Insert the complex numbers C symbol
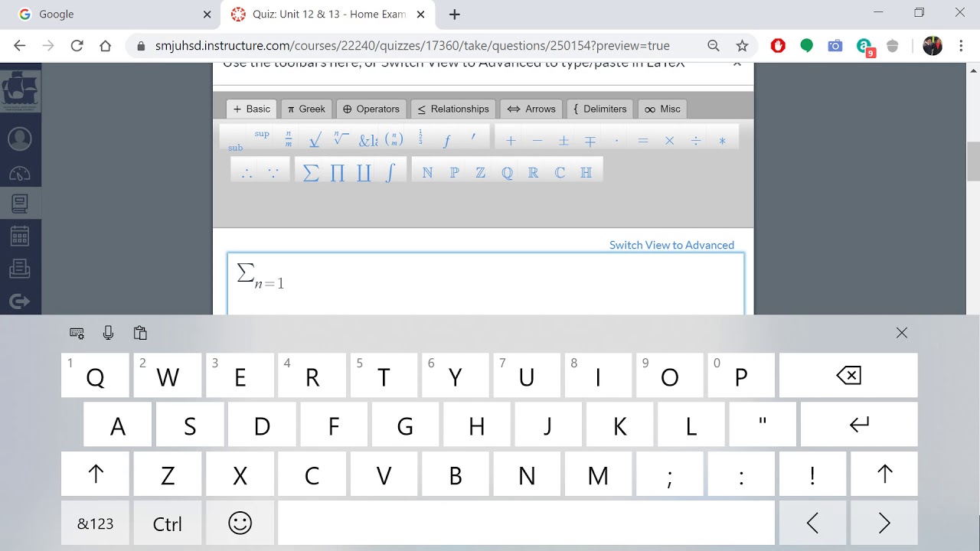The height and width of the screenshot is (551, 980). [x=560, y=172]
